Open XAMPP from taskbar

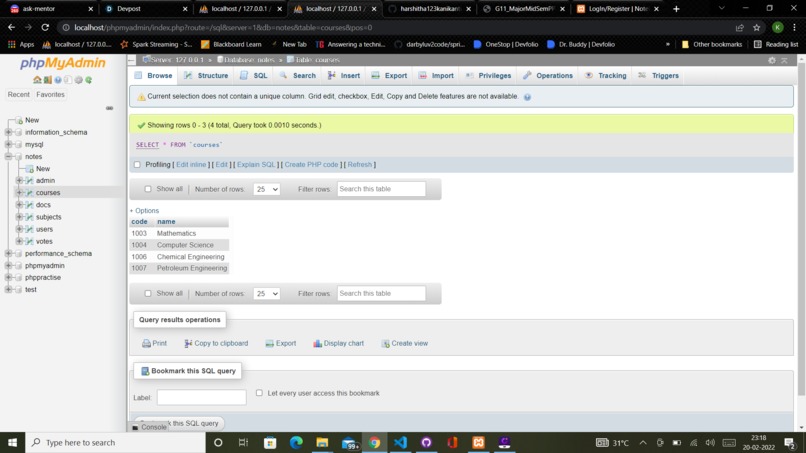point(479,443)
